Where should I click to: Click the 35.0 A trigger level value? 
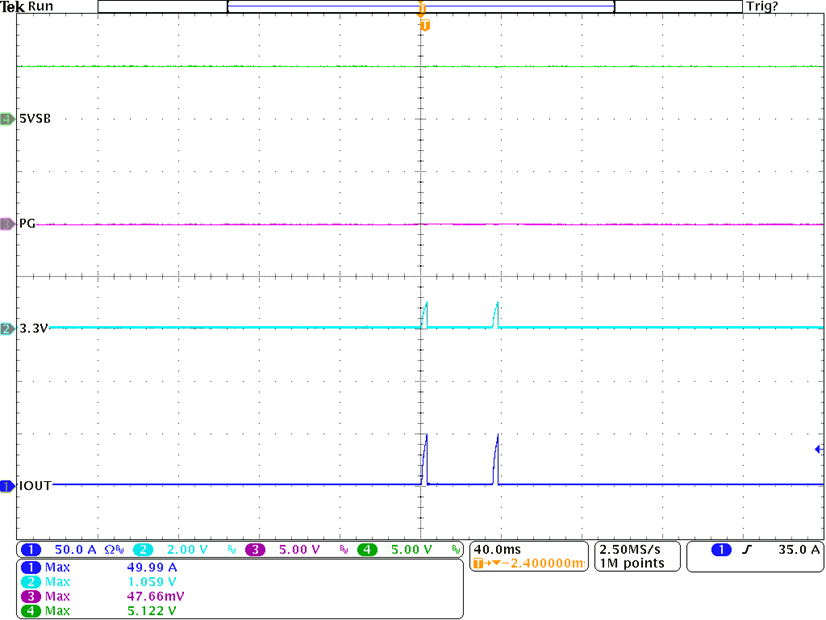[799, 549]
